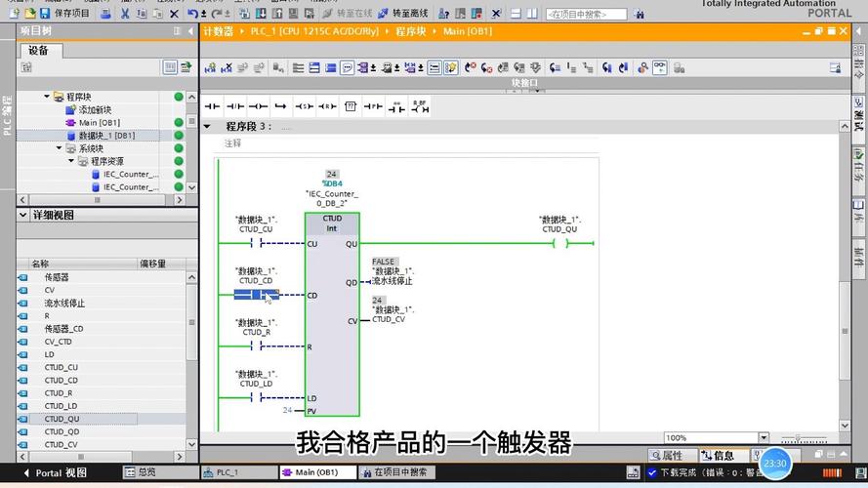The image size is (868, 488).
Task: Toggle network comments display icon
Action: click(x=347, y=68)
